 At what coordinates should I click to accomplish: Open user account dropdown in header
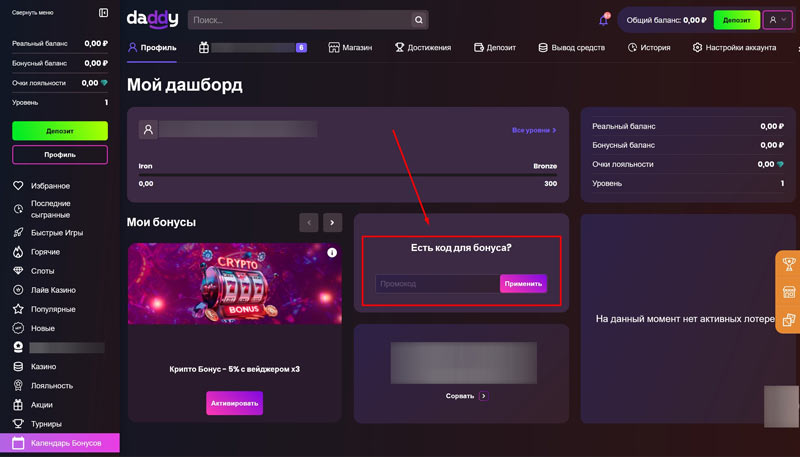(777, 20)
